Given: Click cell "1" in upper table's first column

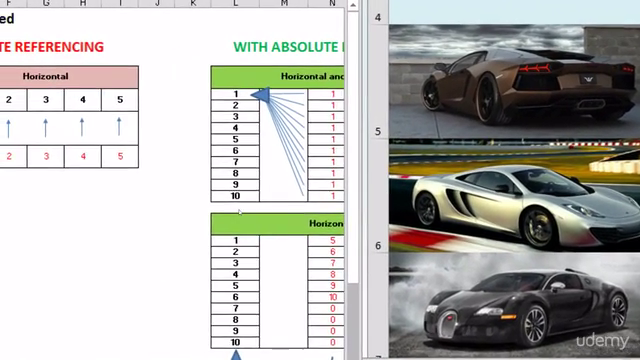Looking at the screenshot, I should [236, 94].
